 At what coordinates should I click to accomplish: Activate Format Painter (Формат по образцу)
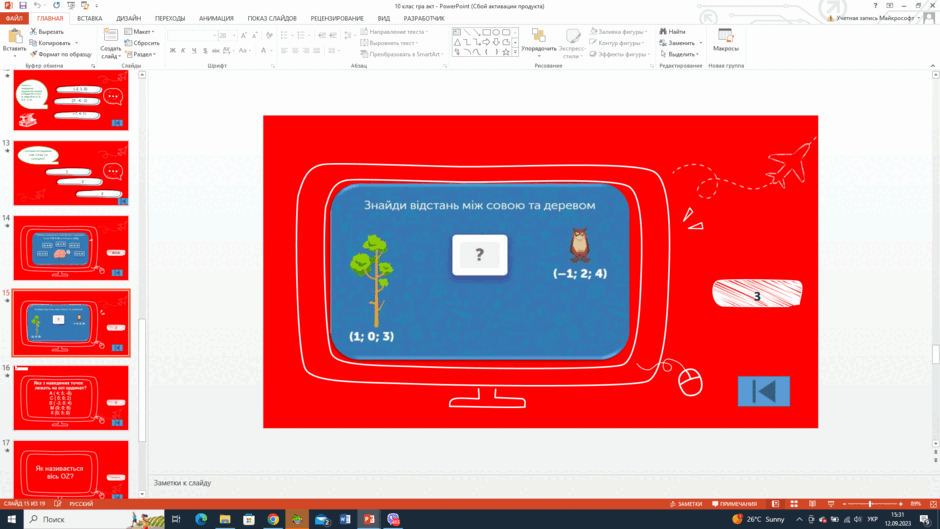tap(61, 54)
